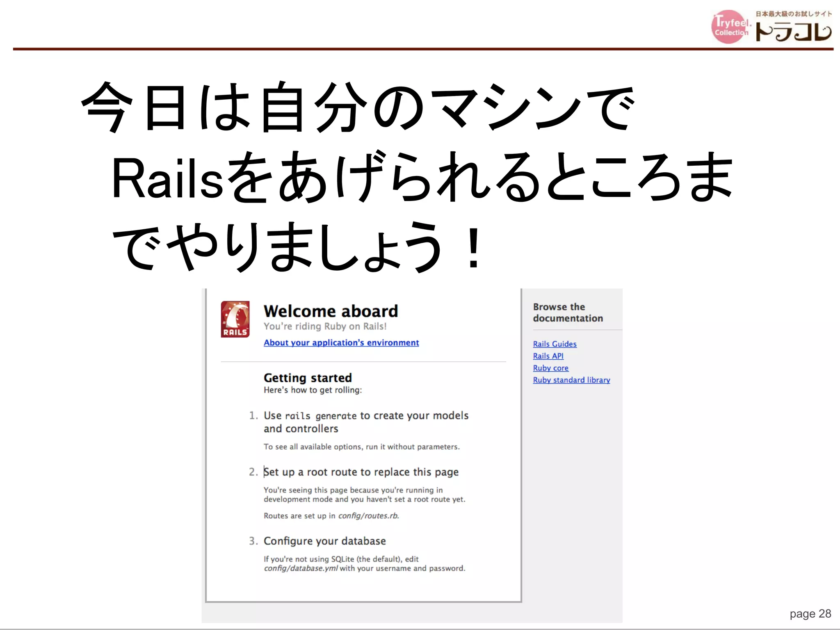Click 'Set up a root route' step
The height and width of the screenshot is (630, 840).
click(361, 472)
